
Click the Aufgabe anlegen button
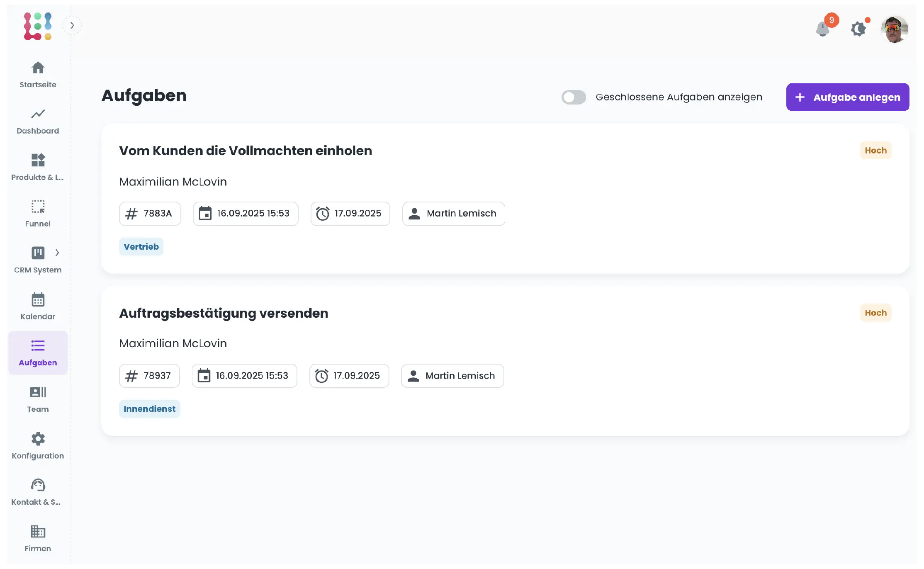tap(847, 97)
